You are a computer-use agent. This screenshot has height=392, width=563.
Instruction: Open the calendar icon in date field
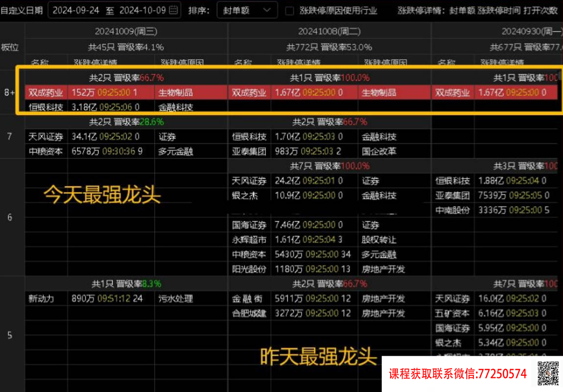173,10
